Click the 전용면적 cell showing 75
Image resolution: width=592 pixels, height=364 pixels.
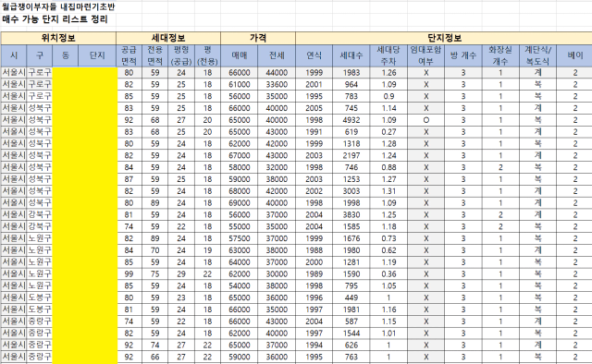click(154, 273)
